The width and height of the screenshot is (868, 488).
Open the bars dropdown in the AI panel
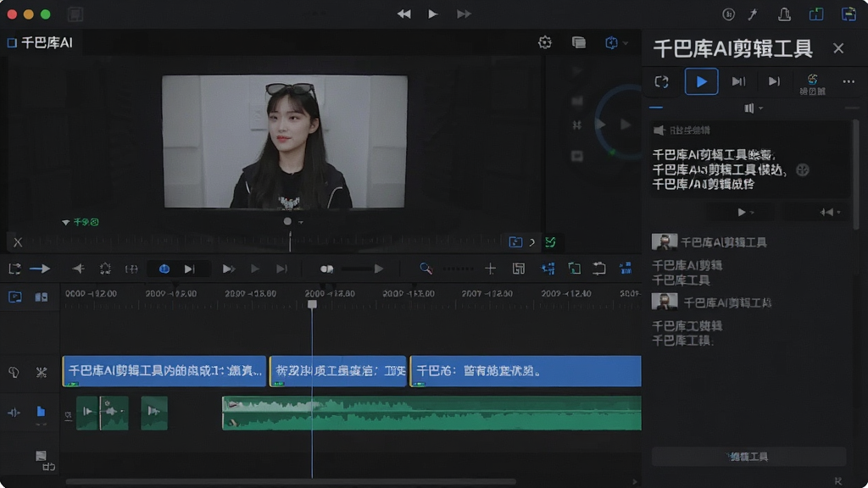[x=754, y=108]
